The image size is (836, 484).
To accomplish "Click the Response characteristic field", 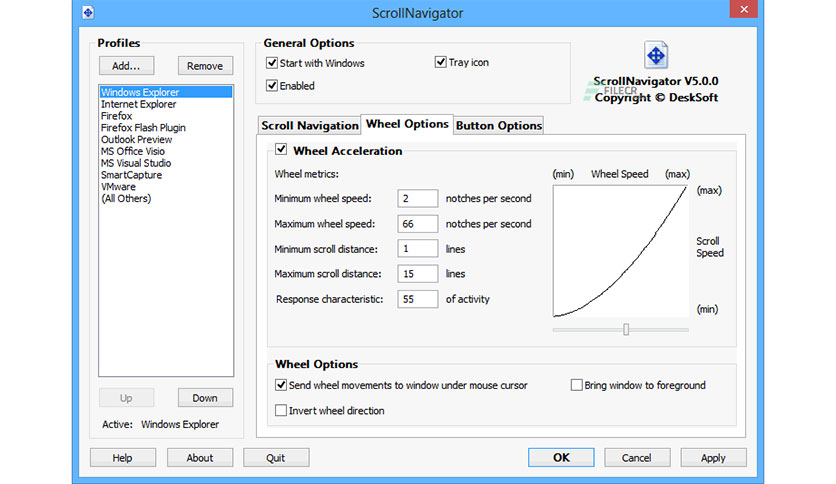I will coord(417,299).
